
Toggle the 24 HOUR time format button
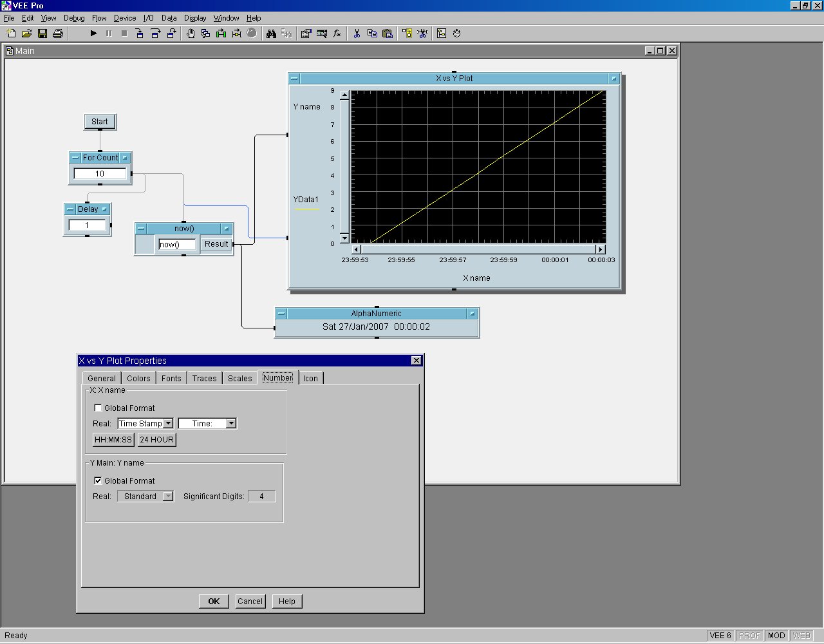pyautogui.click(x=156, y=440)
